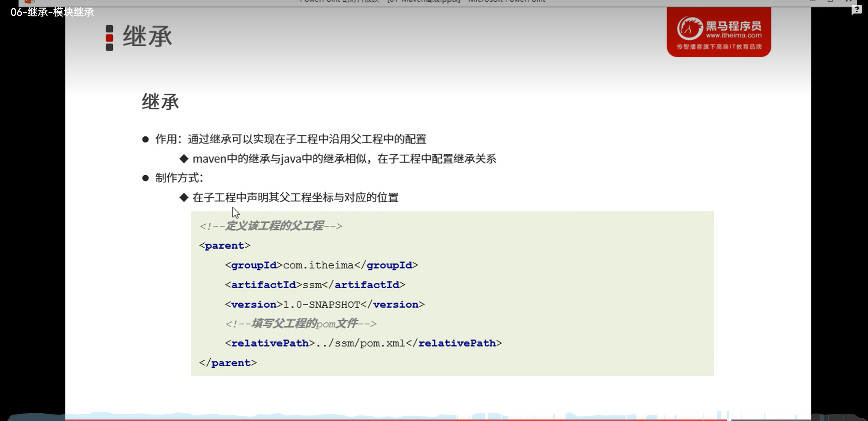Image resolution: width=868 pixels, height=421 pixels.
Task: Click the groupId com.itheima code line
Action: coord(321,265)
